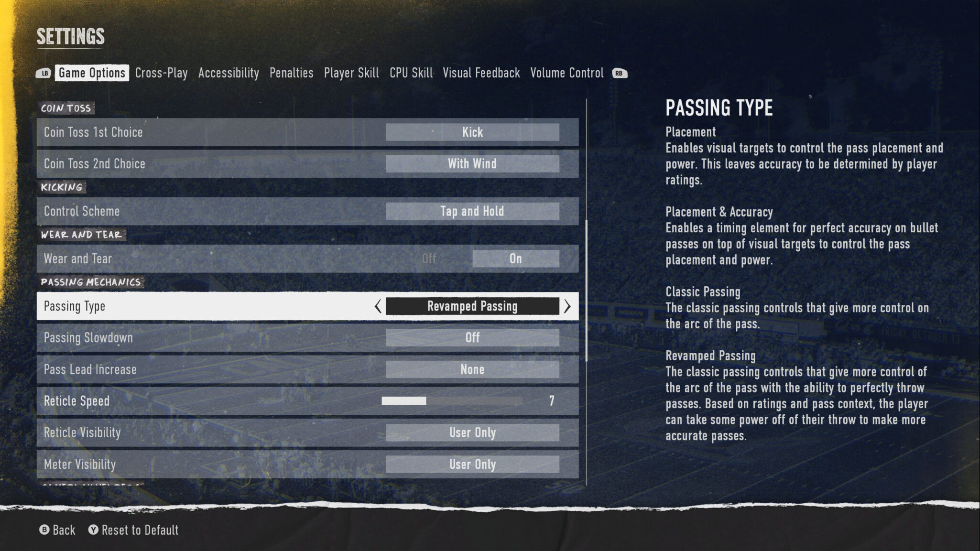Toggle Wear and Tear to On
The image size is (980, 551).
pyautogui.click(x=515, y=259)
